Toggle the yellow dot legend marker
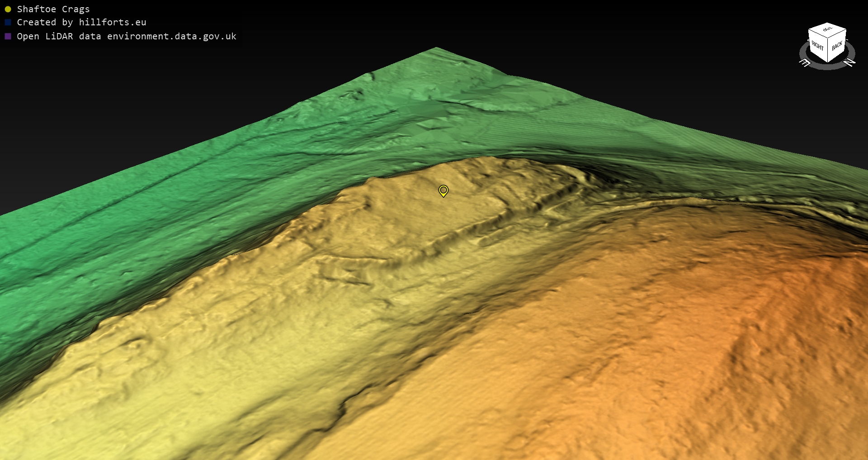This screenshot has width=868, height=460. pos(8,9)
